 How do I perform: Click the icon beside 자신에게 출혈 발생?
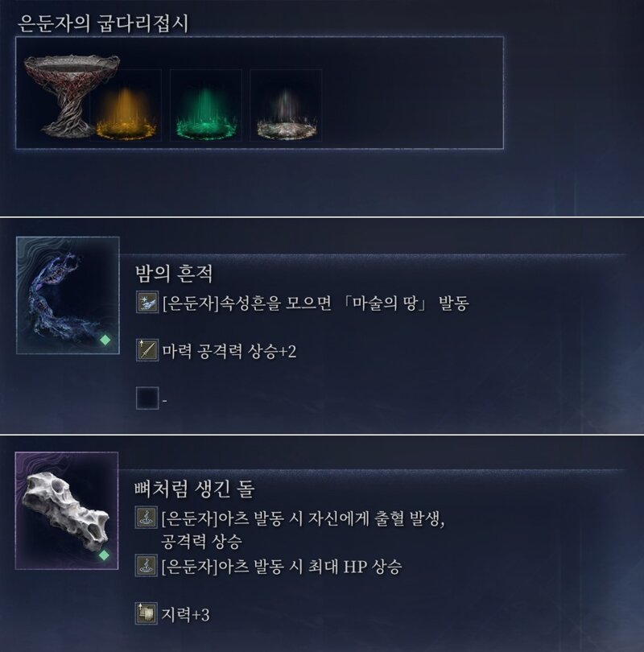click(x=146, y=518)
